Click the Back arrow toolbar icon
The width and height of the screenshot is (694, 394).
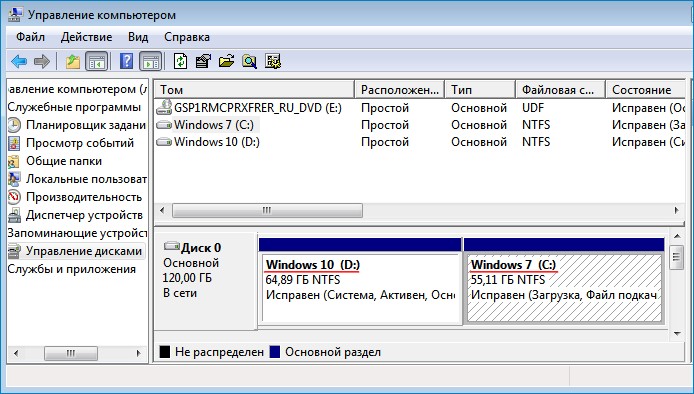[x=19, y=62]
